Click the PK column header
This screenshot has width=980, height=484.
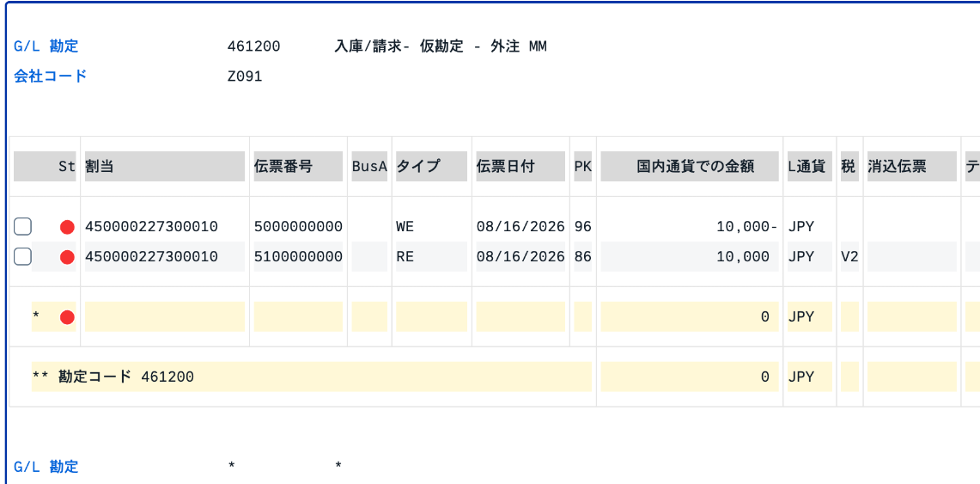(x=582, y=166)
